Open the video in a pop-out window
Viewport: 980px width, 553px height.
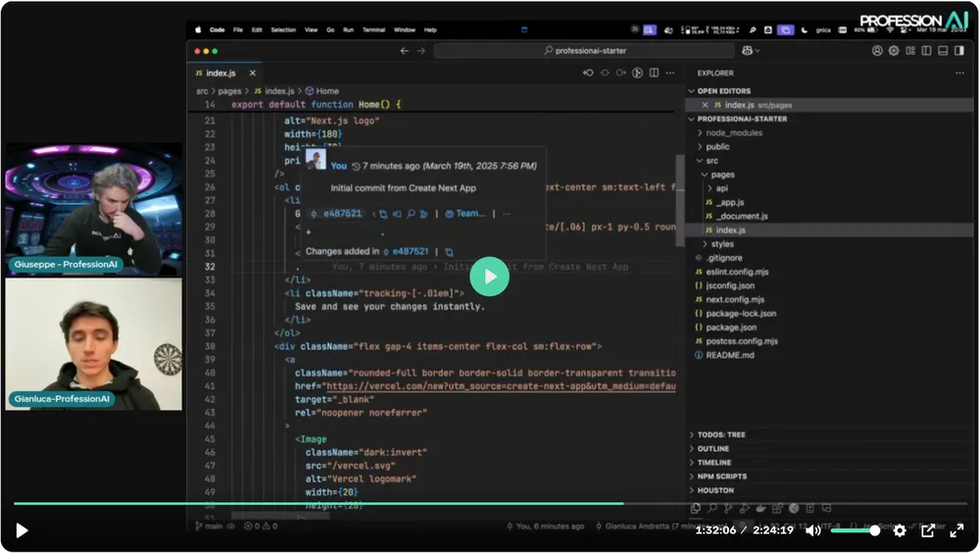tap(928, 530)
